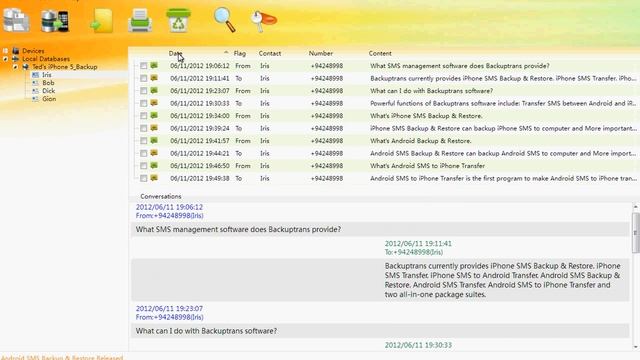Click the green recycle bin icon
This screenshot has width=640, height=360.
[x=178, y=20]
